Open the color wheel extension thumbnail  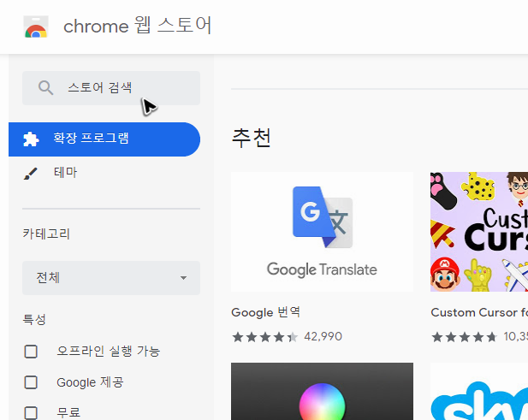(x=322, y=392)
